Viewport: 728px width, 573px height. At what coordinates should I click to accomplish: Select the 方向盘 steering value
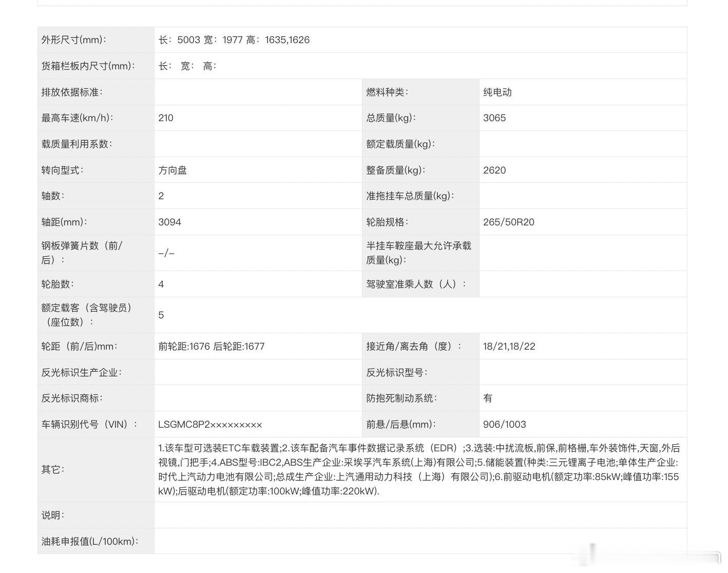173,170
